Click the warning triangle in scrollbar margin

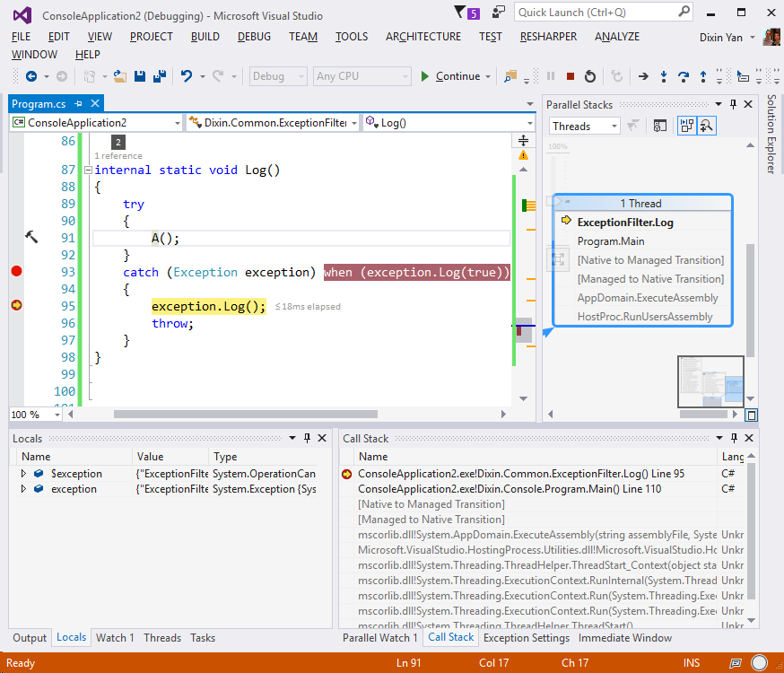click(x=524, y=155)
